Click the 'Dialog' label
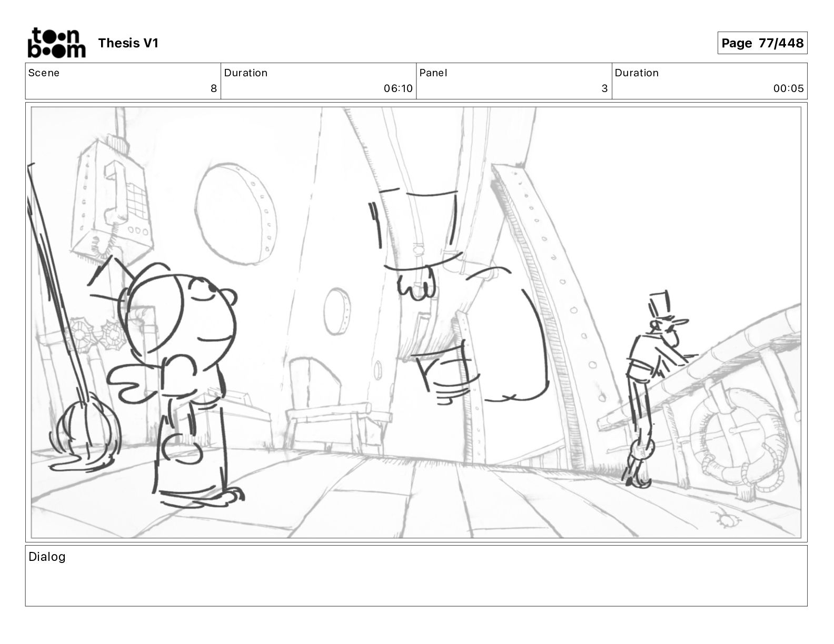This screenshot has height=644, width=834. click(x=47, y=557)
